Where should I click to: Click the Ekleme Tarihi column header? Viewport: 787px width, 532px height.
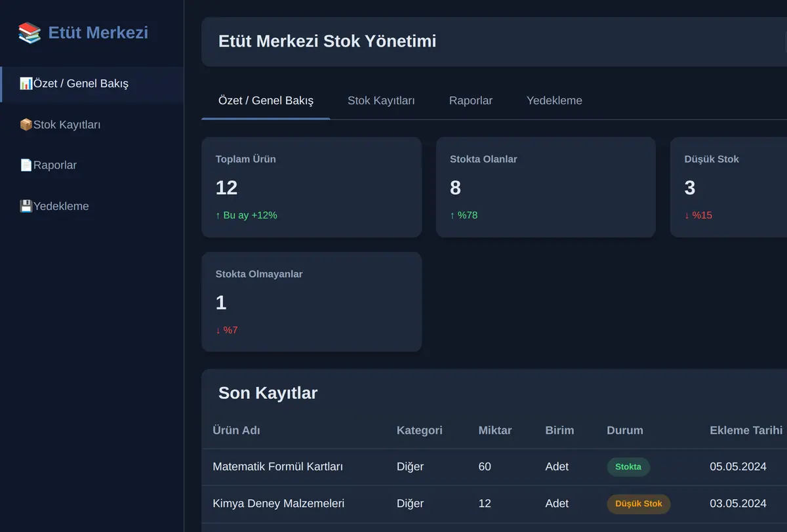[746, 430]
